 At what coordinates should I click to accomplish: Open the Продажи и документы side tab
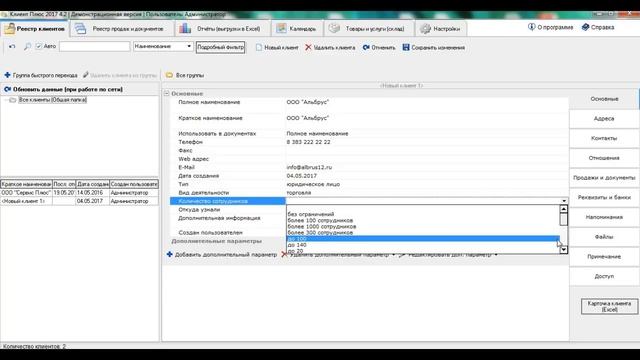click(x=604, y=178)
